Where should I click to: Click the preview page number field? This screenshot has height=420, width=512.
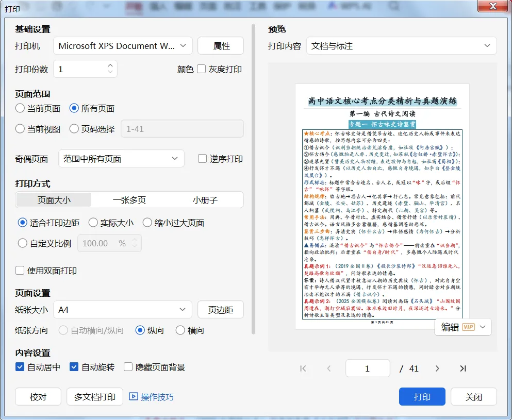click(368, 368)
